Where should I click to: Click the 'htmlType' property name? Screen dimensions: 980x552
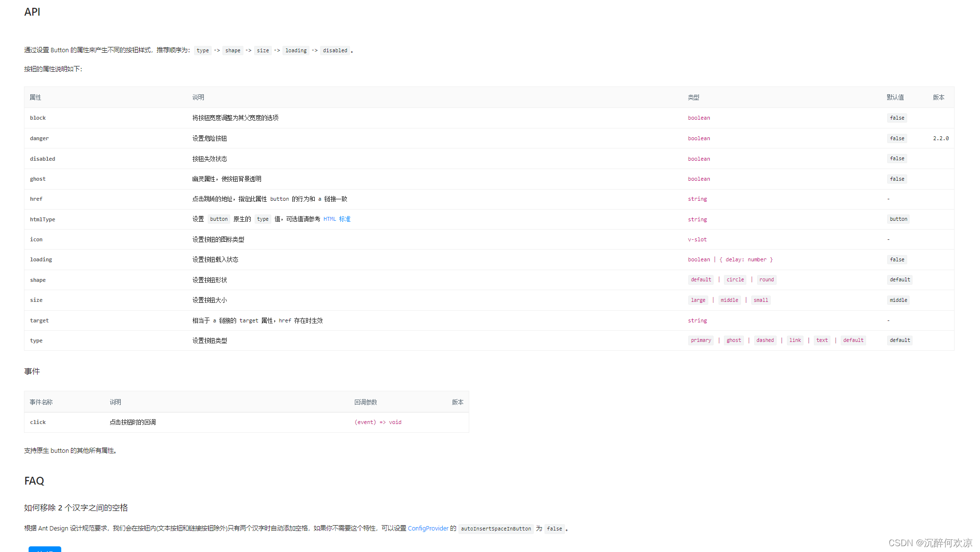point(43,220)
